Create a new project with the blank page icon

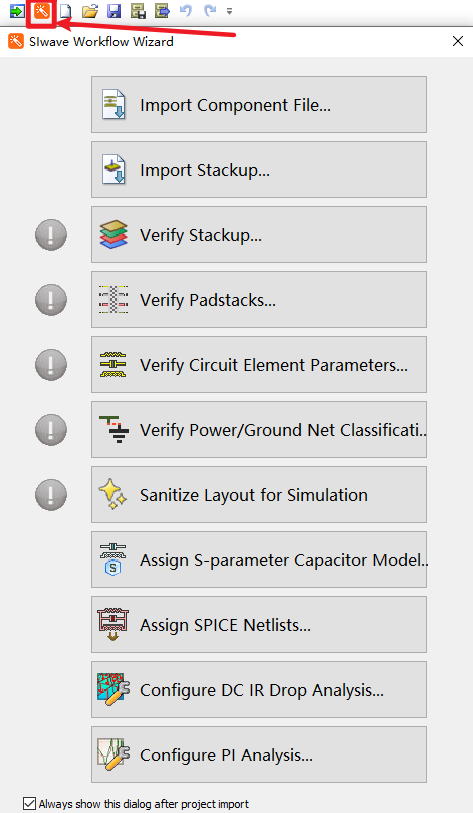click(65, 10)
